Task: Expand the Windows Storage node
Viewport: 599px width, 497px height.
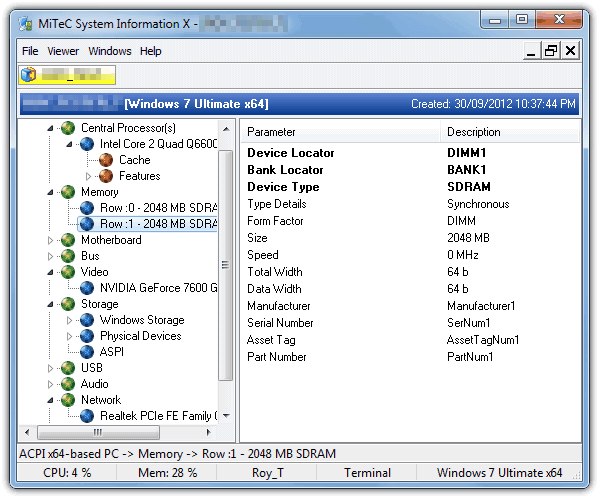Action: 69,320
